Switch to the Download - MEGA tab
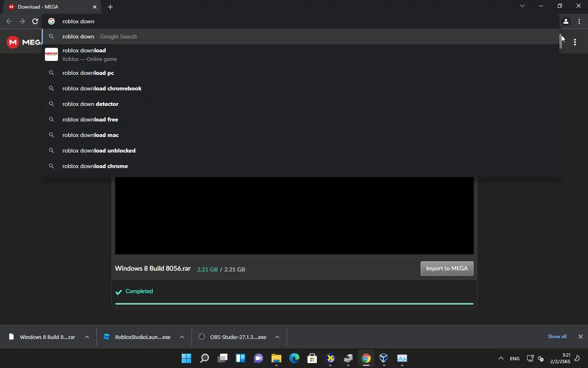The image size is (588, 368). click(53, 7)
